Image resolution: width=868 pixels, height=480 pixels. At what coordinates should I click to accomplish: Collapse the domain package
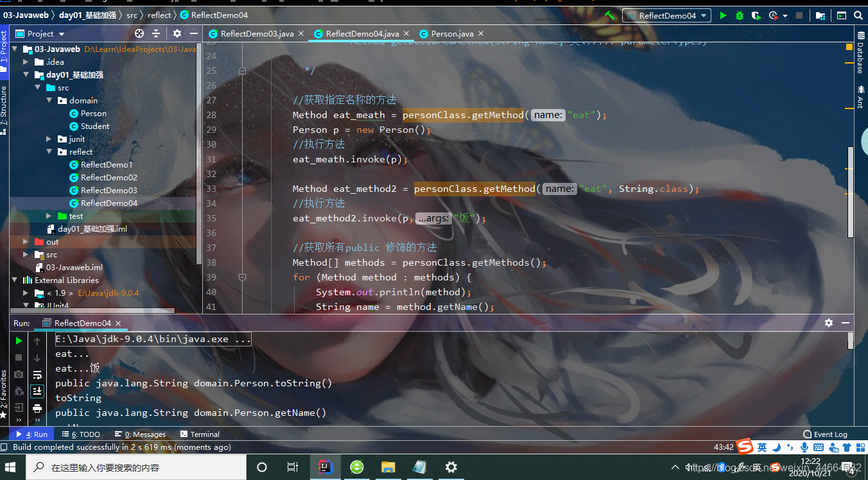coord(49,100)
